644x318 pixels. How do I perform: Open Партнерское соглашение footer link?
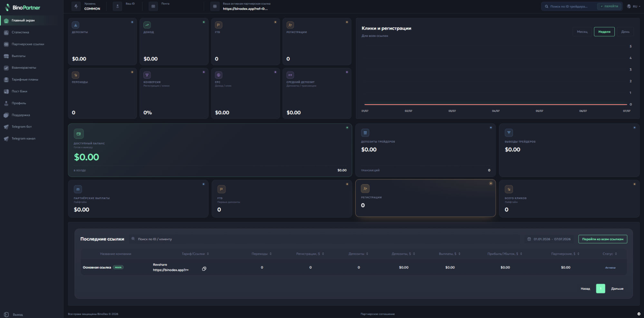point(378,314)
